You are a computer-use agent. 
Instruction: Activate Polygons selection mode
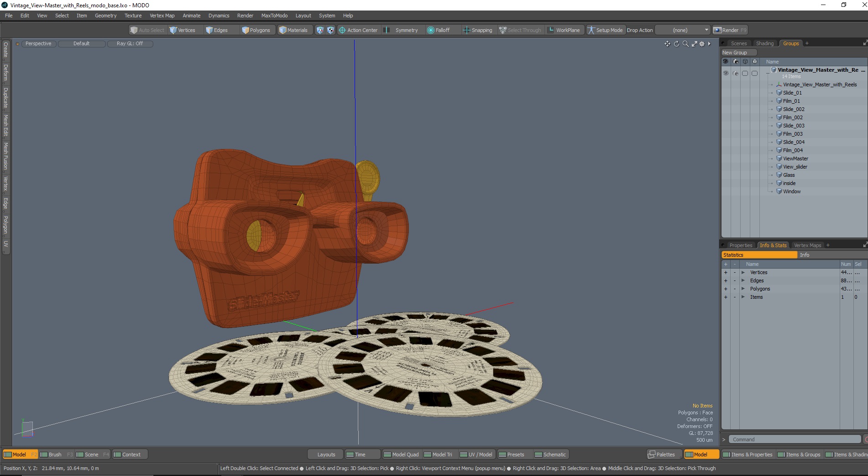coord(256,30)
